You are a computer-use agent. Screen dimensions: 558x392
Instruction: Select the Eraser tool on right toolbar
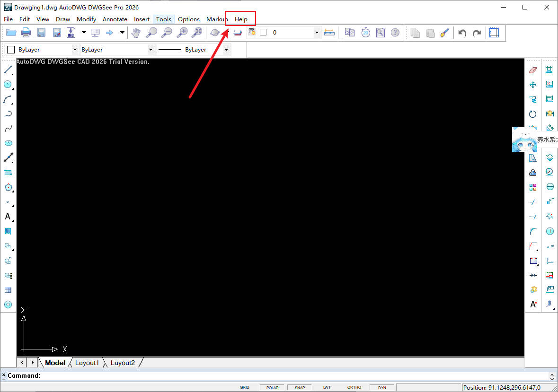tap(533, 70)
